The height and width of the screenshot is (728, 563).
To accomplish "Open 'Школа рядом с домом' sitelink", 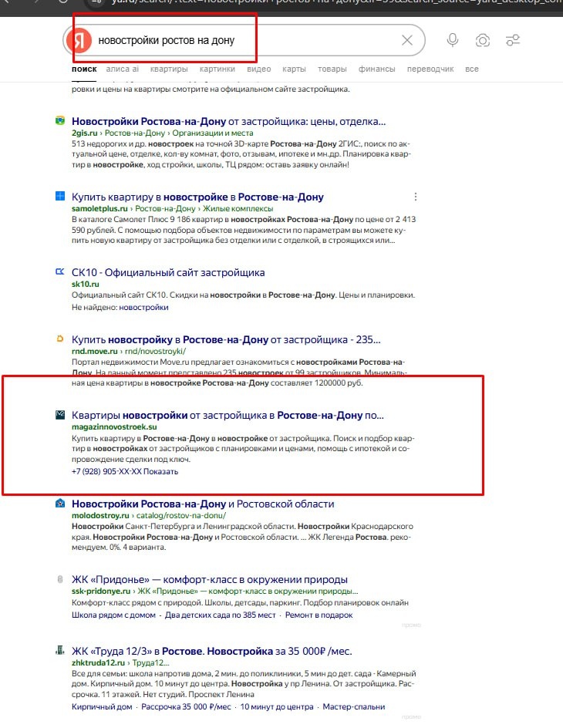I will coord(113,615).
